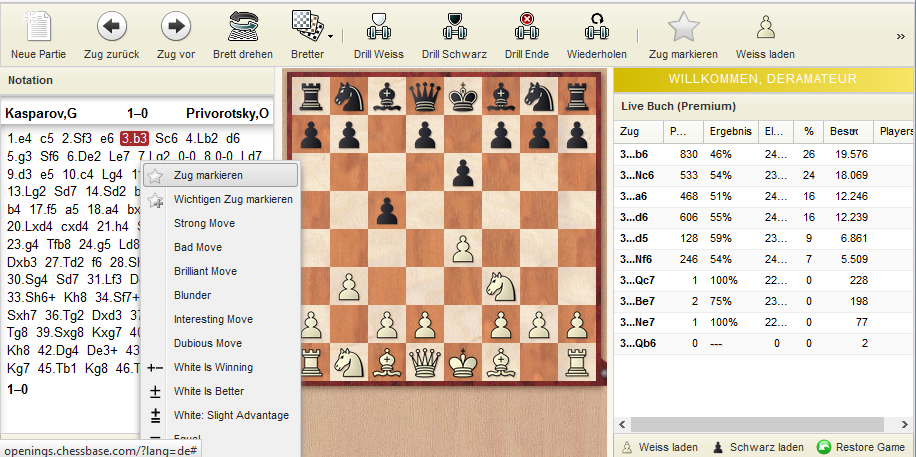This screenshot has width=916, height=457.
Task: Click the highlighted 3.b3 move in notation
Action: click(134, 138)
